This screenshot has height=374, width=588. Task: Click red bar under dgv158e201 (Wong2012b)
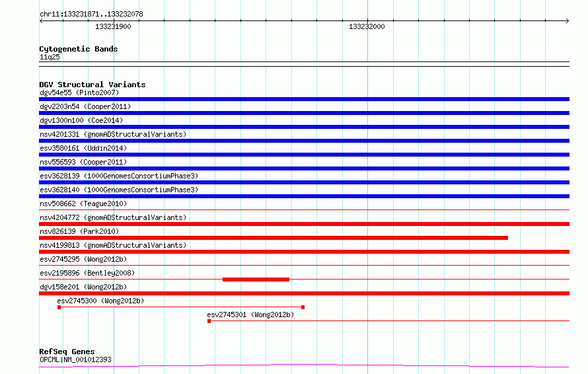point(304,293)
